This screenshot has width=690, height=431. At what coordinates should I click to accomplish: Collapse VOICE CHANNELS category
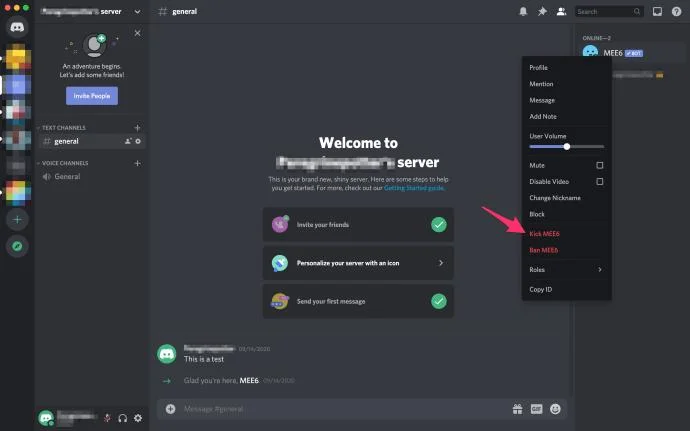coord(63,163)
